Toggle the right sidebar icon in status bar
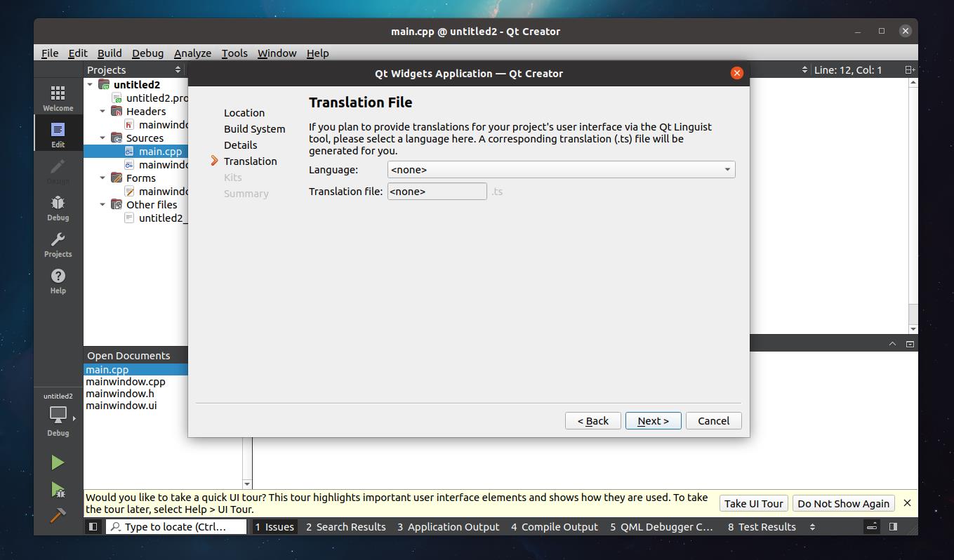 click(893, 526)
